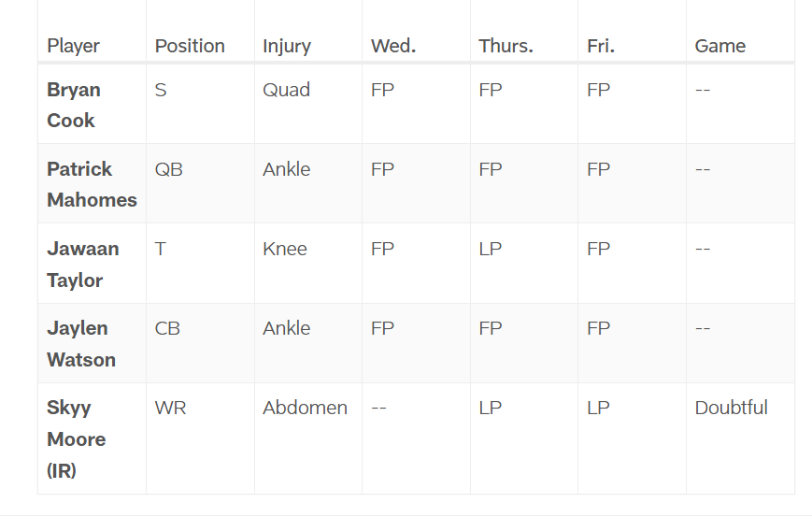Select Jaylen Watson's name
812x517 pixels.
pos(81,343)
